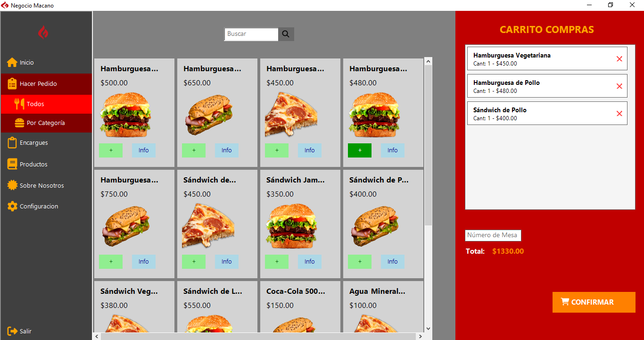Click the Sándwich Jam... burger image
The height and width of the screenshot is (340, 644).
[x=291, y=226]
